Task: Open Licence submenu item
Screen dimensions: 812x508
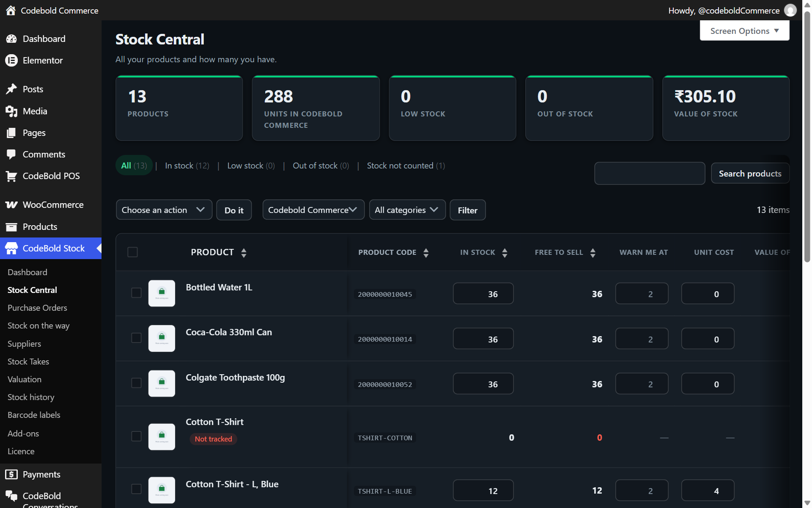Action: click(21, 451)
